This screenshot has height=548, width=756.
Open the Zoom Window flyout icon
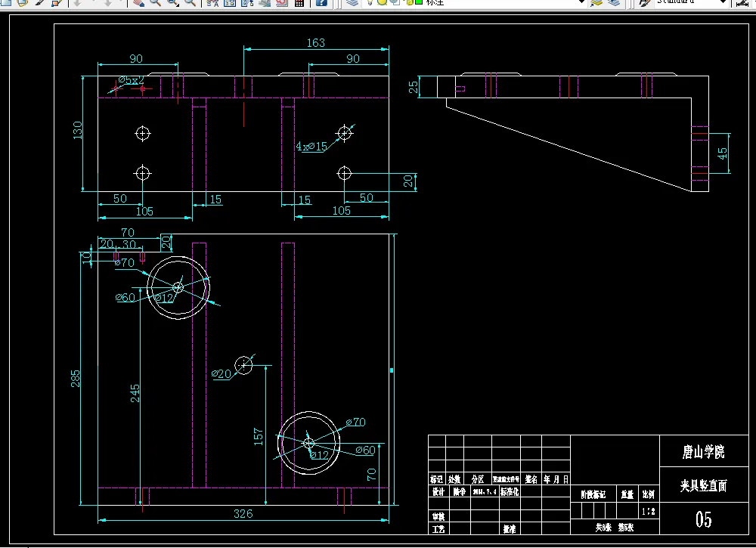point(173,2)
